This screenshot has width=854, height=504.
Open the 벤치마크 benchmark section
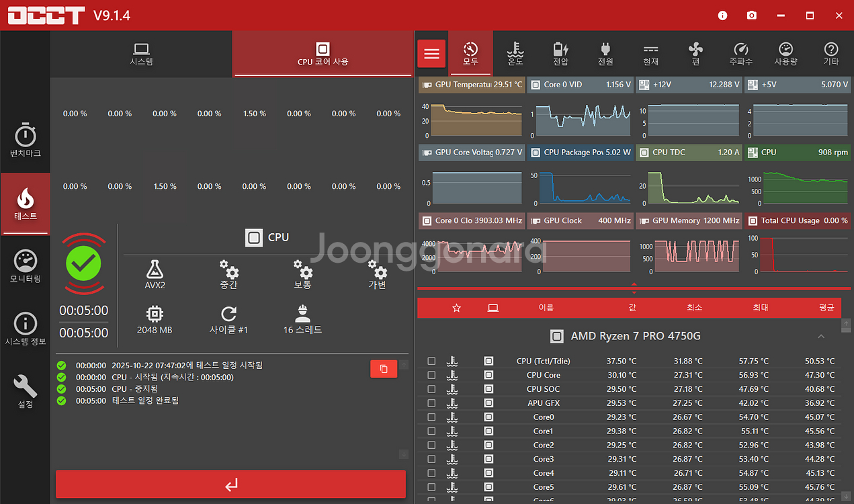pyautogui.click(x=26, y=140)
